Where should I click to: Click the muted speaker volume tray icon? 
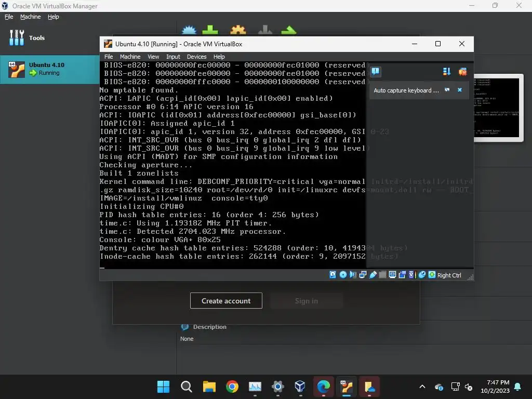[469, 387]
